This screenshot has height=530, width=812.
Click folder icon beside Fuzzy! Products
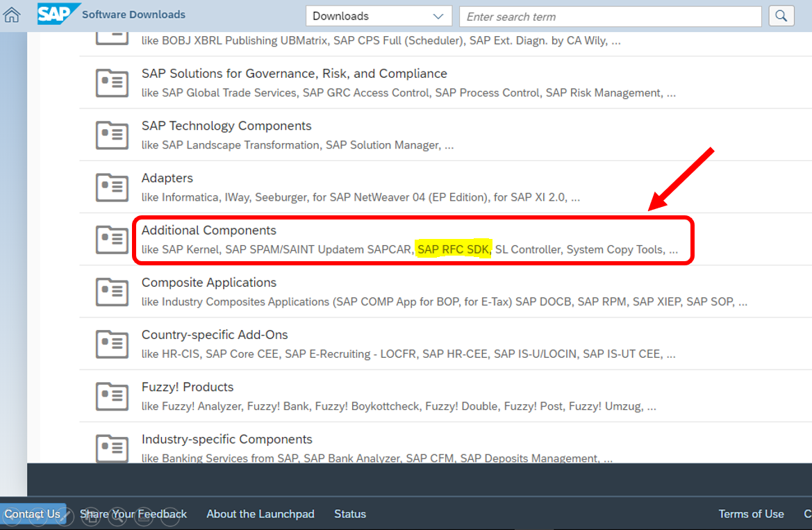pyautogui.click(x=112, y=397)
